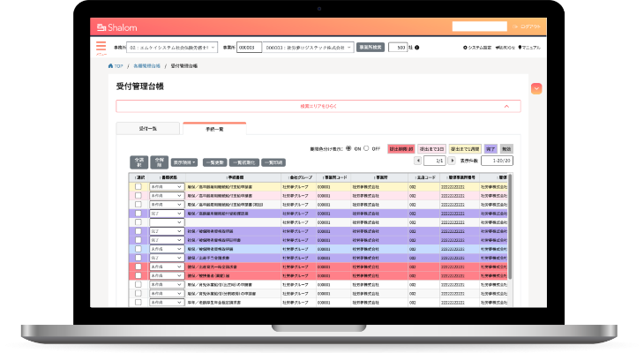
Task: Tick the checkbox in the 厚年 row
Action: 139,303
